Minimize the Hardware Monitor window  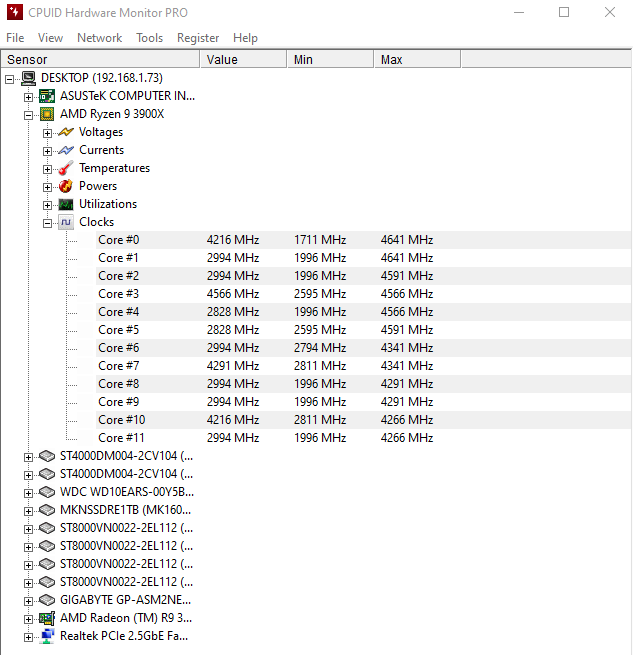point(519,12)
